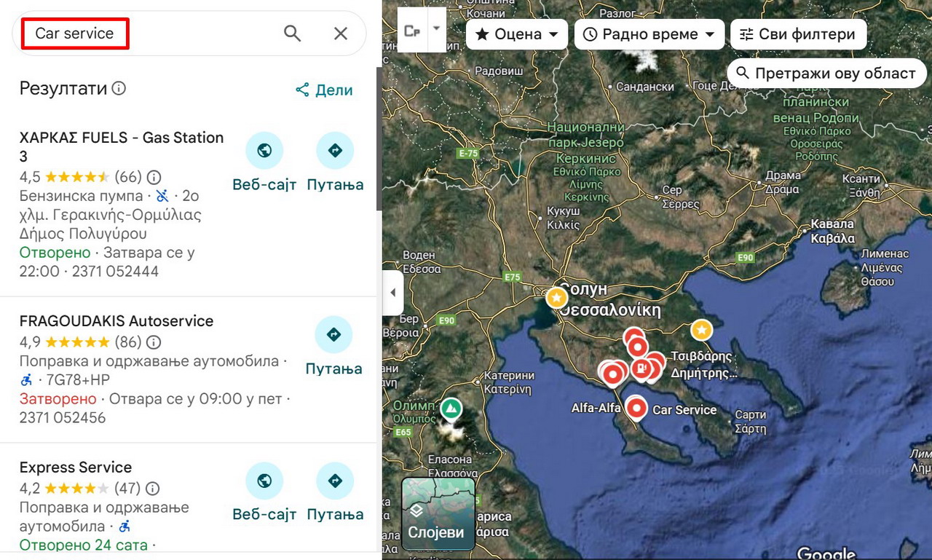Click the yellow star marker near Солун
The width and height of the screenshot is (932, 560).
pyautogui.click(x=556, y=297)
